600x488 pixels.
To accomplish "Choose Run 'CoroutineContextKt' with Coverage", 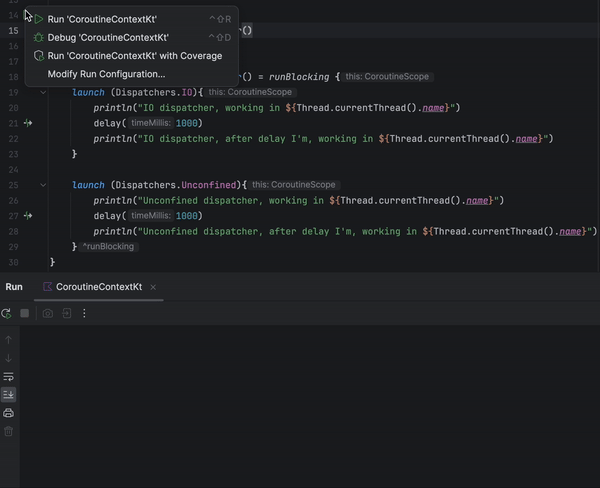I will pos(134,56).
